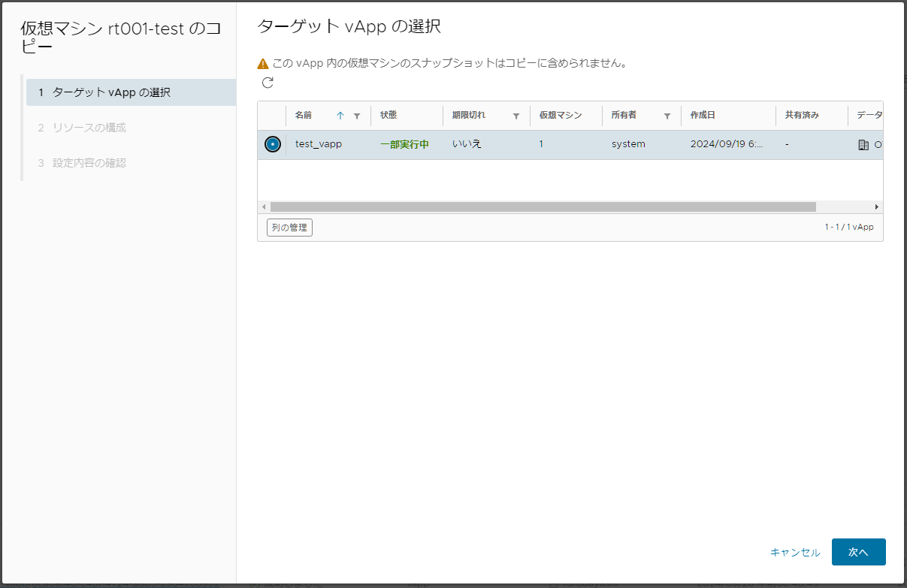This screenshot has height=588, width=907.
Task: Click the left arrow of the horizontal scrollbar
Action: [x=264, y=207]
